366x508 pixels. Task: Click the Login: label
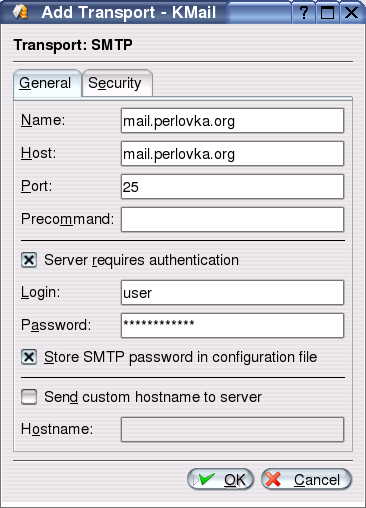pos(41,292)
